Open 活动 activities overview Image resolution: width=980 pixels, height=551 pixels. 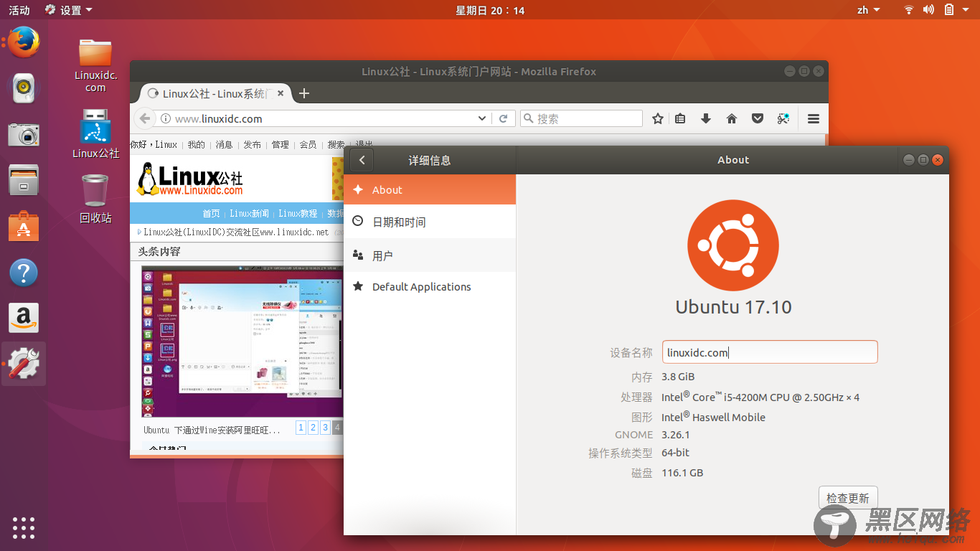19,10
